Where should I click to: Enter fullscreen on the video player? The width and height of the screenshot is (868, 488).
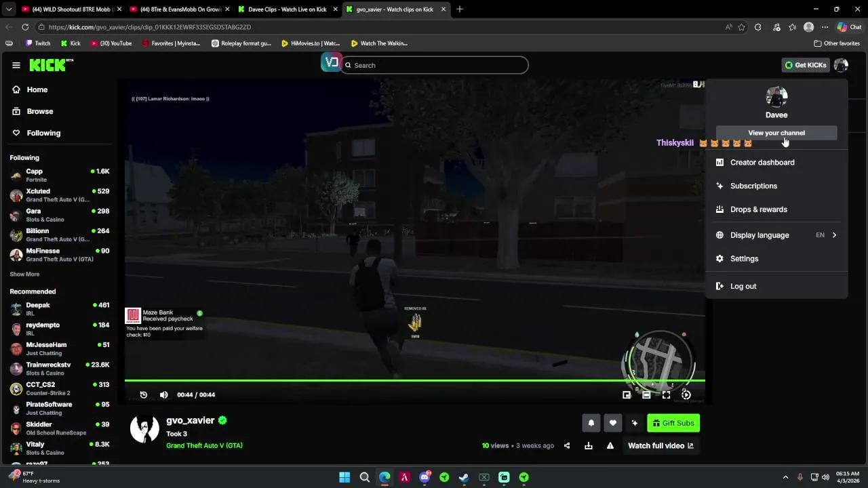click(x=666, y=394)
